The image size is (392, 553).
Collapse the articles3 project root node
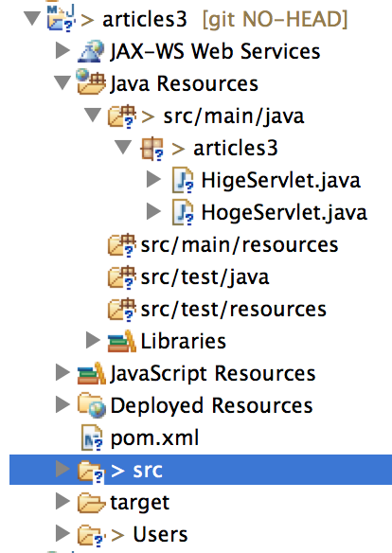click(x=32, y=18)
